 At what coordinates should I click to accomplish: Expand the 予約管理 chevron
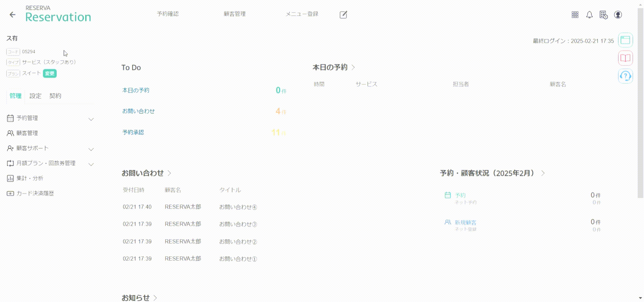pyautogui.click(x=91, y=119)
